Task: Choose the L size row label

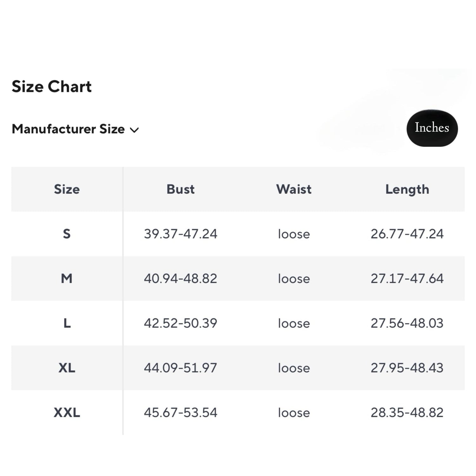Action: 67,323
